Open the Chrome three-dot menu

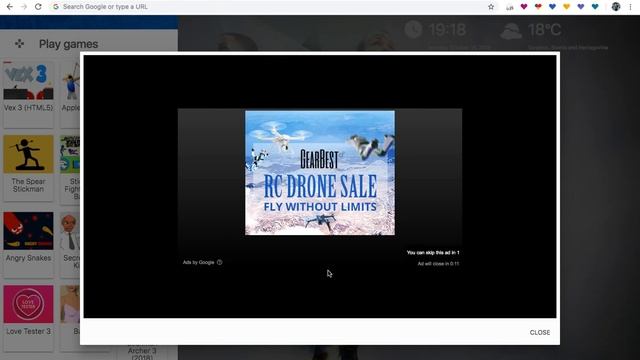(x=631, y=7)
